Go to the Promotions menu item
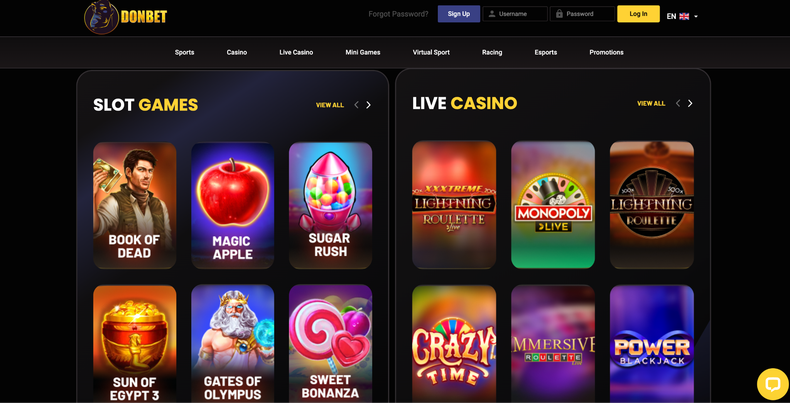Image resolution: width=790 pixels, height=403 pixels. point(606,52)
